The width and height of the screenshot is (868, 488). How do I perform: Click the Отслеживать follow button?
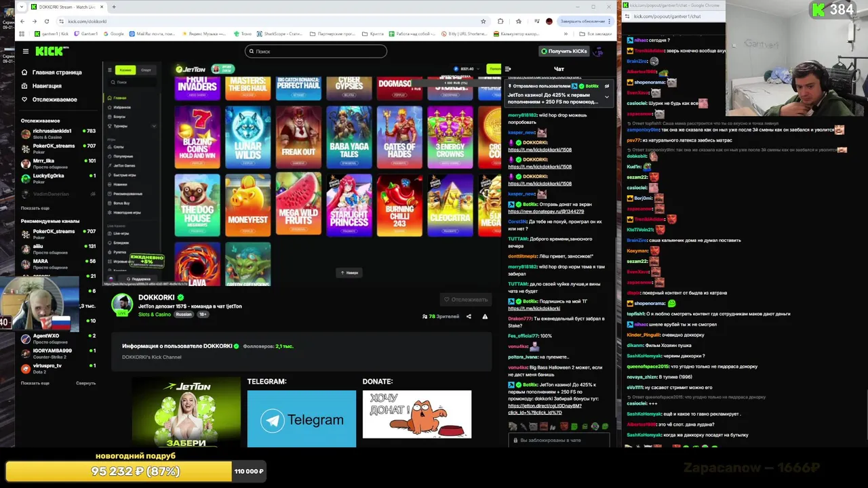[466, 300]
